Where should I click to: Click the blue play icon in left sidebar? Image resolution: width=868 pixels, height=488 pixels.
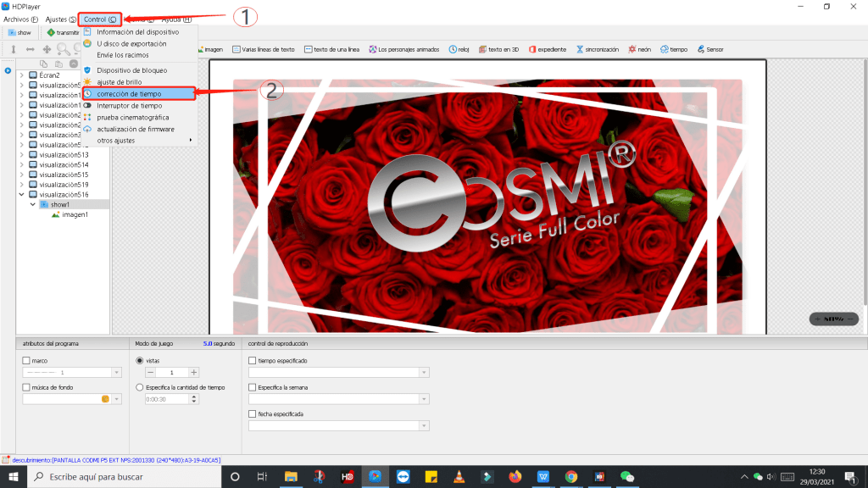point(8,71)
